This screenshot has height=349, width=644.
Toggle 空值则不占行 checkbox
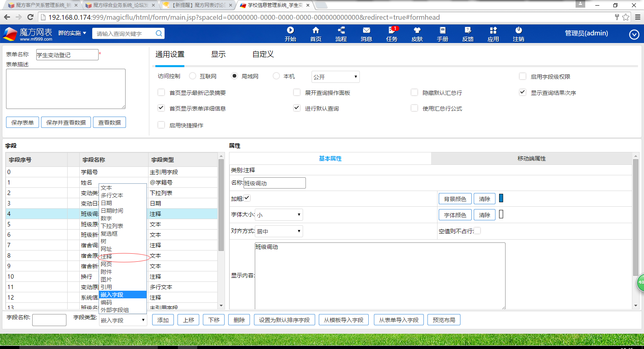tap(477, 230)
